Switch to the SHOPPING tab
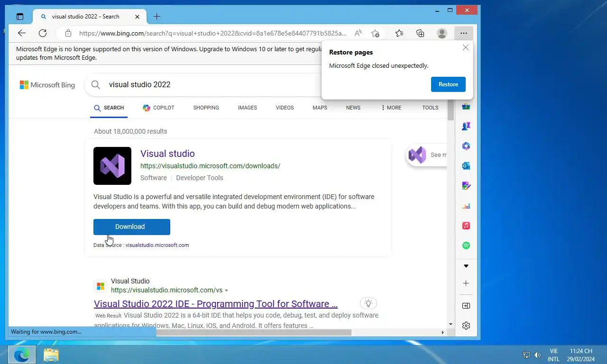Screen dimensions: 607x364 [x=206, y=108]
